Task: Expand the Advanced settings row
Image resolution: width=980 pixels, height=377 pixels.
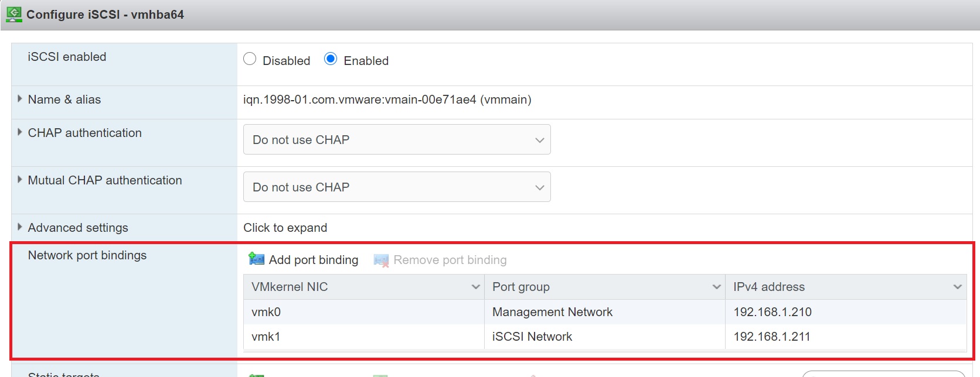Action: (x=20, y=227)
